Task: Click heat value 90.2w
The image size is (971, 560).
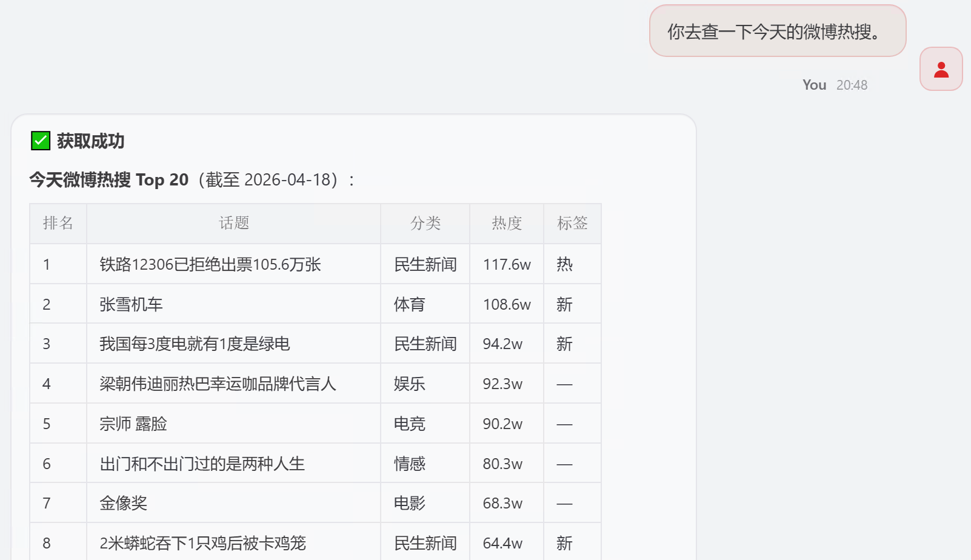Action: pos(502,424)
